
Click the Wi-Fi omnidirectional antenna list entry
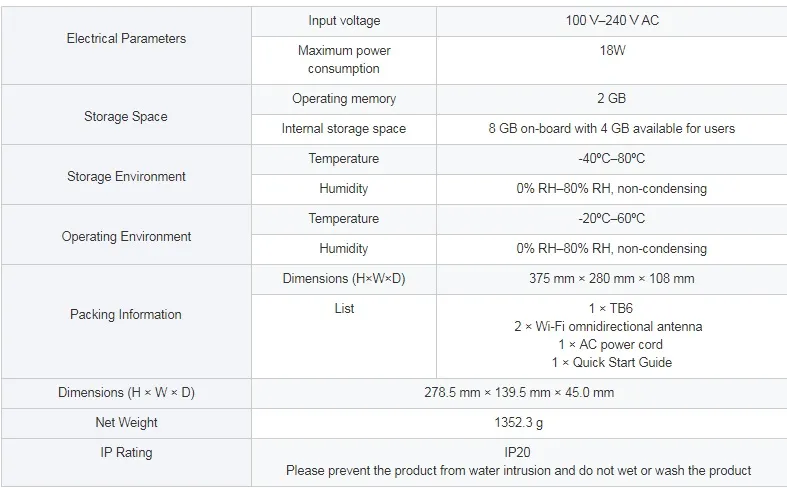(x=611, y=327)
